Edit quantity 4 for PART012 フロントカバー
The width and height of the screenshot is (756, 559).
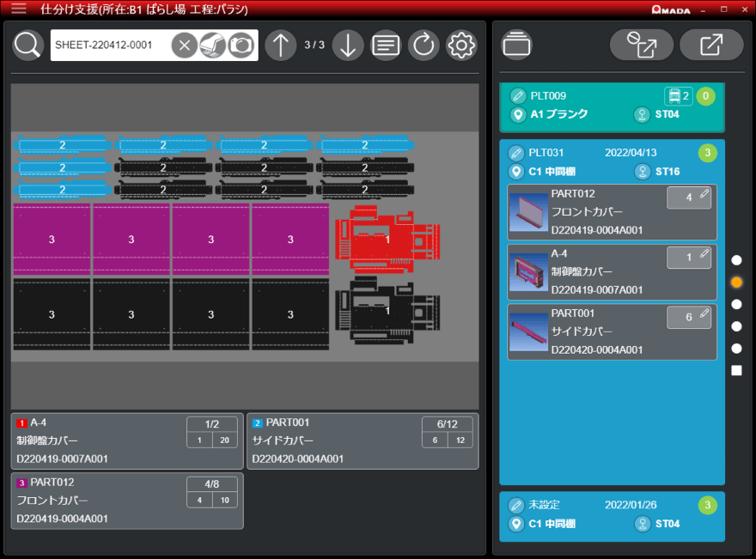688,197
